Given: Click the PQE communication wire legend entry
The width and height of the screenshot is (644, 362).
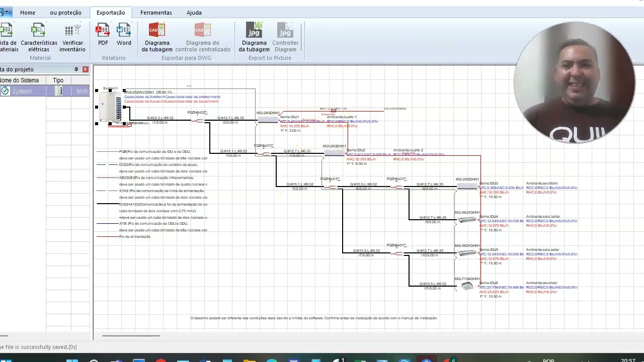Looking at the screenshot, I should pyautogui.click(x=155, y=151).
